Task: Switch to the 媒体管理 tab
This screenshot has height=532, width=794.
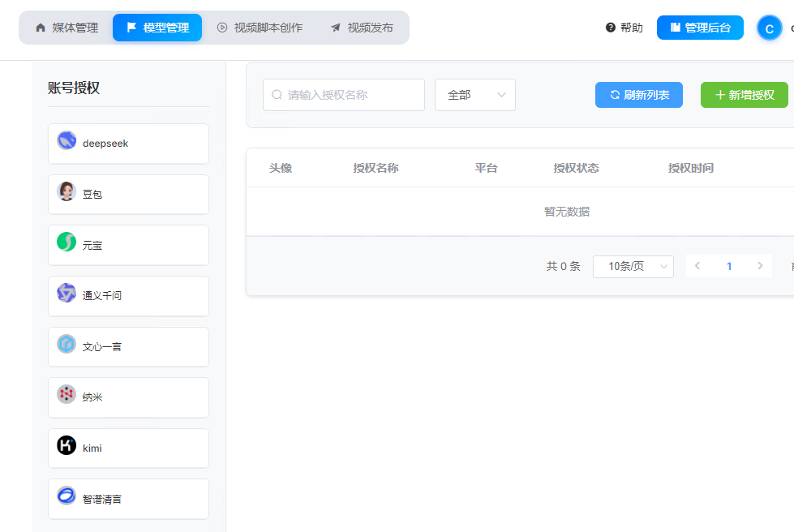Action: 67,28
